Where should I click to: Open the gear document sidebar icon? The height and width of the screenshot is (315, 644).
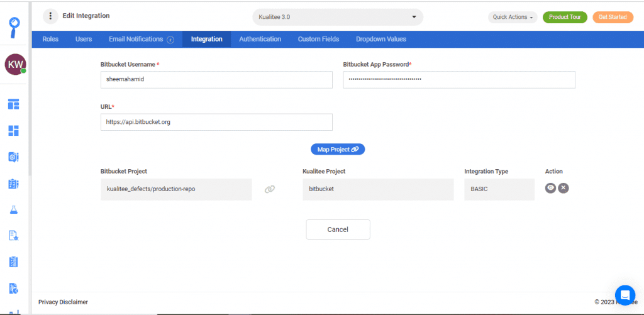[14, 157]
